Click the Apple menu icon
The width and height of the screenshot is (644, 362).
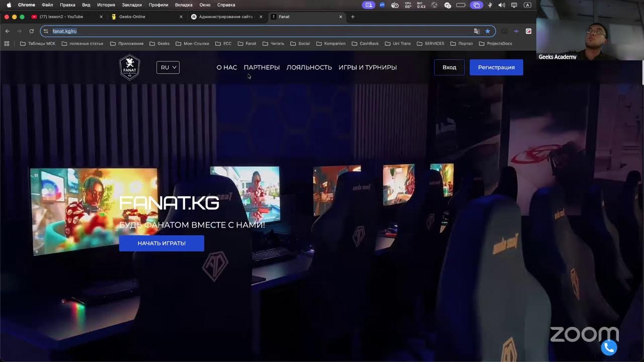coord(9,5)
